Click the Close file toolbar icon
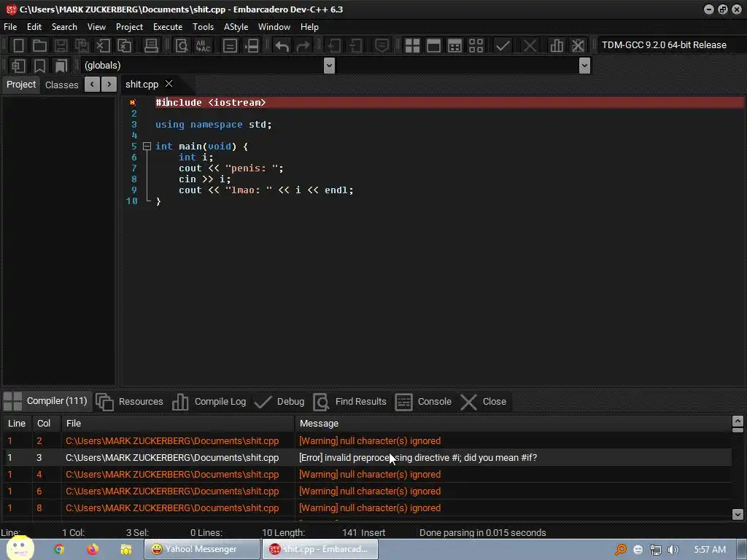The image size is (747, 560). pos(103,46)
